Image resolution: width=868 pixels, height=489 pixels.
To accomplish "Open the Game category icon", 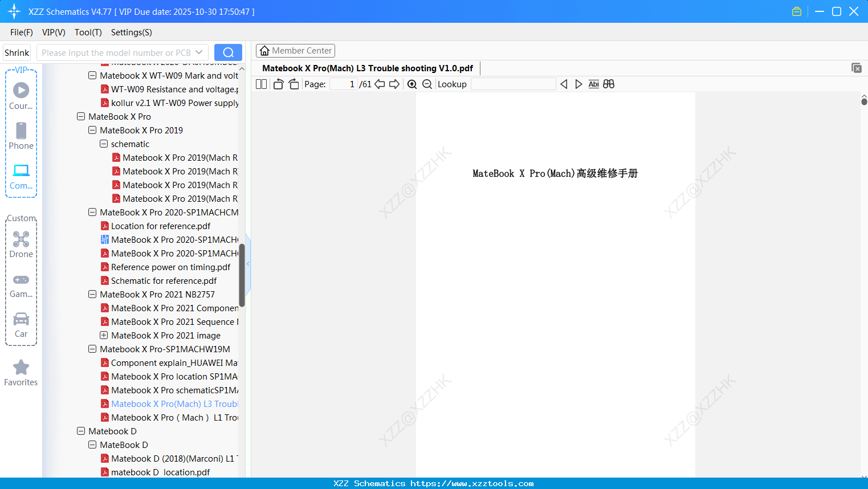I will pos(21,285).
